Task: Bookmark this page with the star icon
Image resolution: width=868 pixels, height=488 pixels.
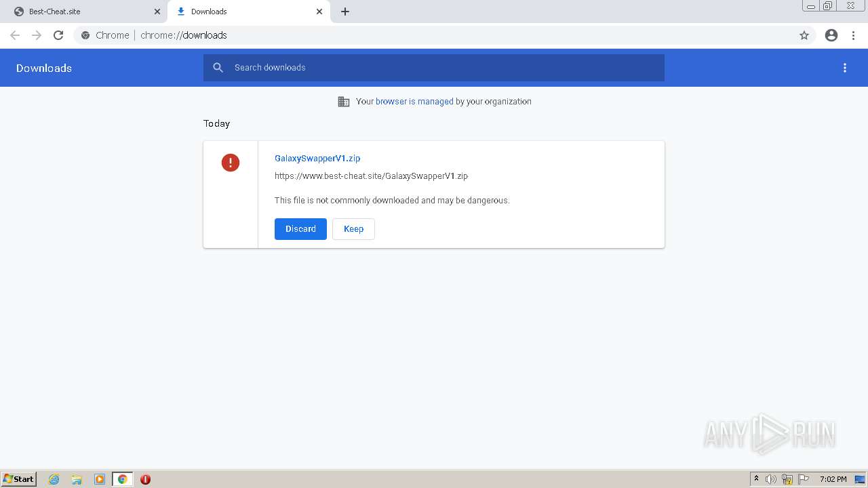Action: tap(804, 35)
